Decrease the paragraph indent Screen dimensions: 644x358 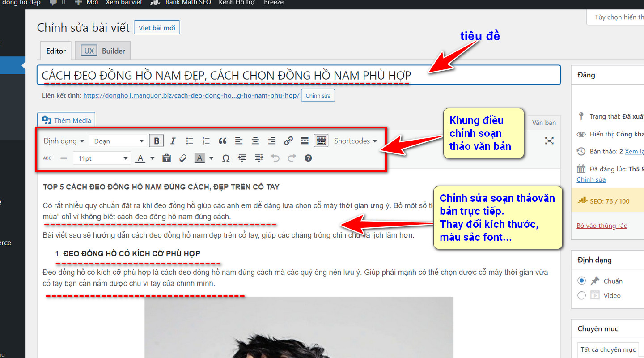[x=242, y=158]
